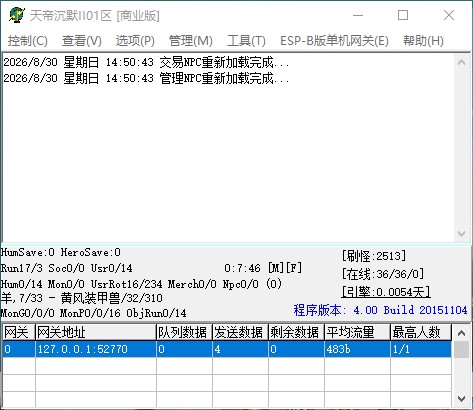This screenshot has width=473, height=410.
Task: Click the gateway table scrollbar thumb
Action: (462, 349)
